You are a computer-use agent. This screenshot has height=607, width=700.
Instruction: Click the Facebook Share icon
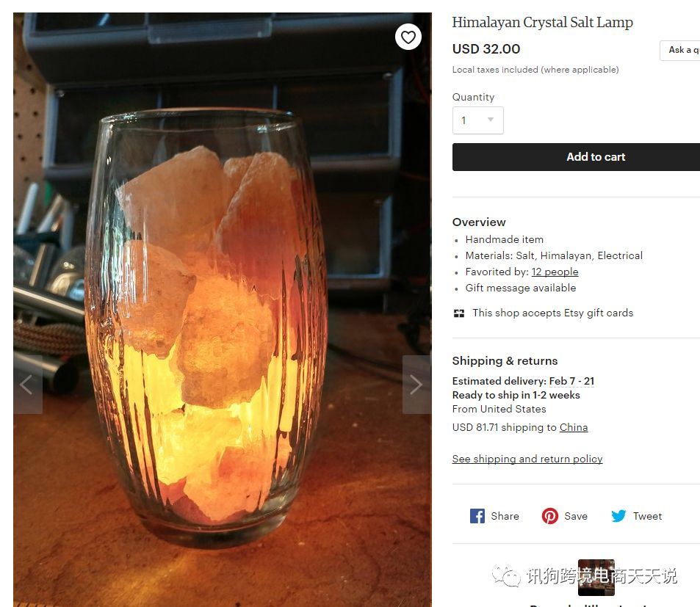[477, 516]
